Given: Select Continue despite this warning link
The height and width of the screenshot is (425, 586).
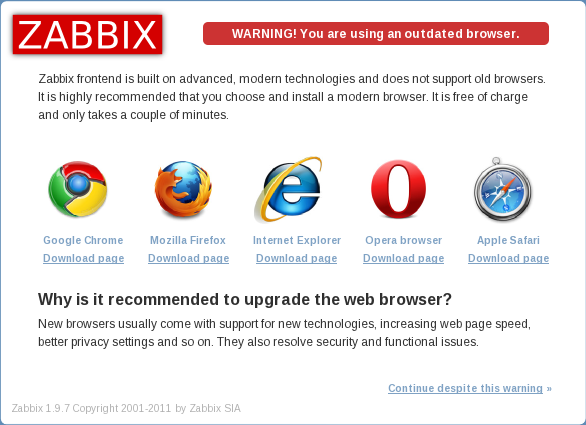Looking at the screenshot, I should [x=465, y=388].
